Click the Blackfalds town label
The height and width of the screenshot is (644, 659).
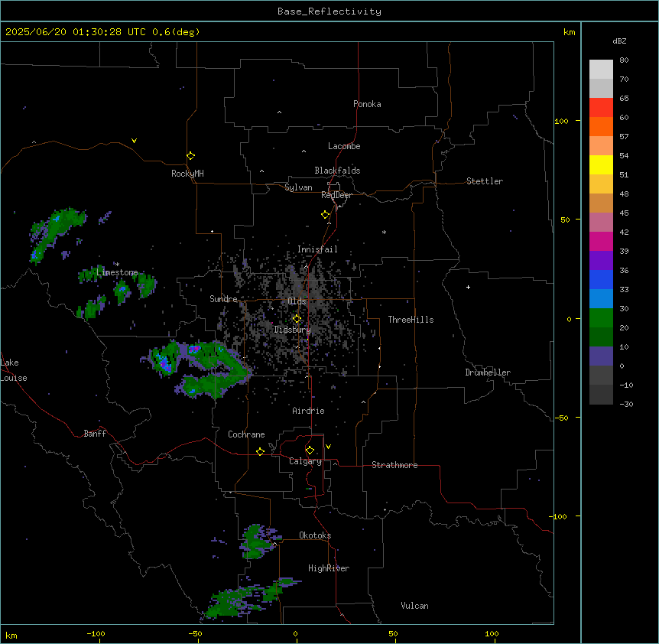coord(337,171)
